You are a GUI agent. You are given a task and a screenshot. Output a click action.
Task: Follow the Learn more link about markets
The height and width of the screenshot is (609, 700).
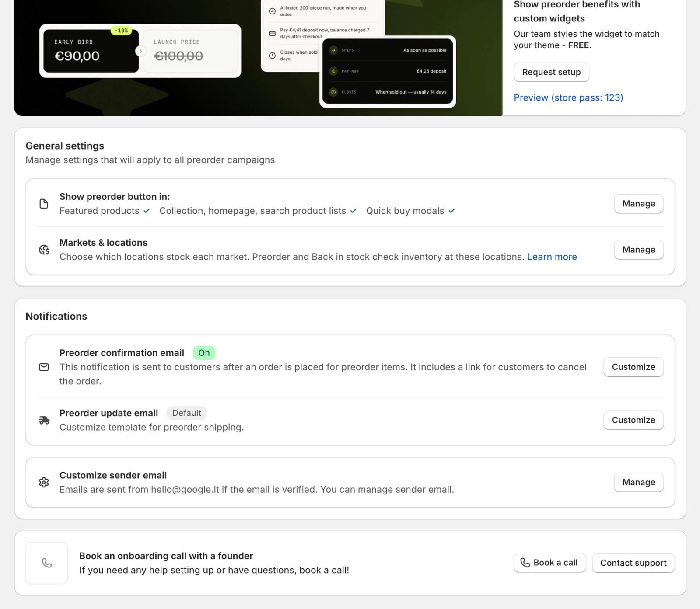pos(552,257)
